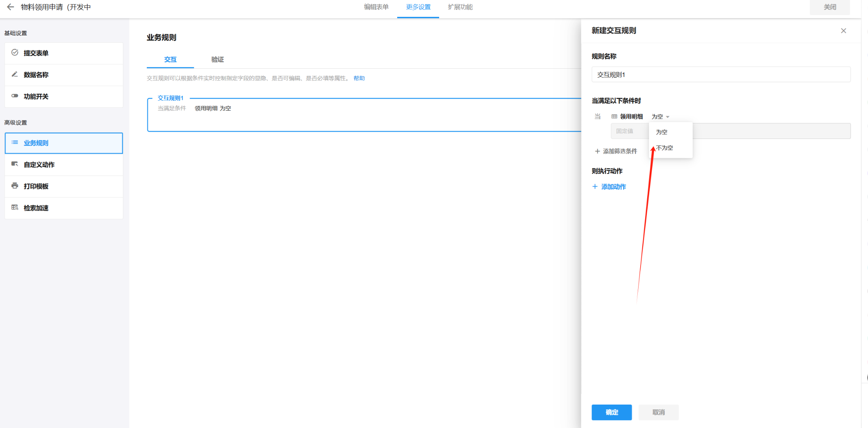Choose 为空 option in dropdown list
This screenshot has width=868, height=428.
(x=662, y=132)
